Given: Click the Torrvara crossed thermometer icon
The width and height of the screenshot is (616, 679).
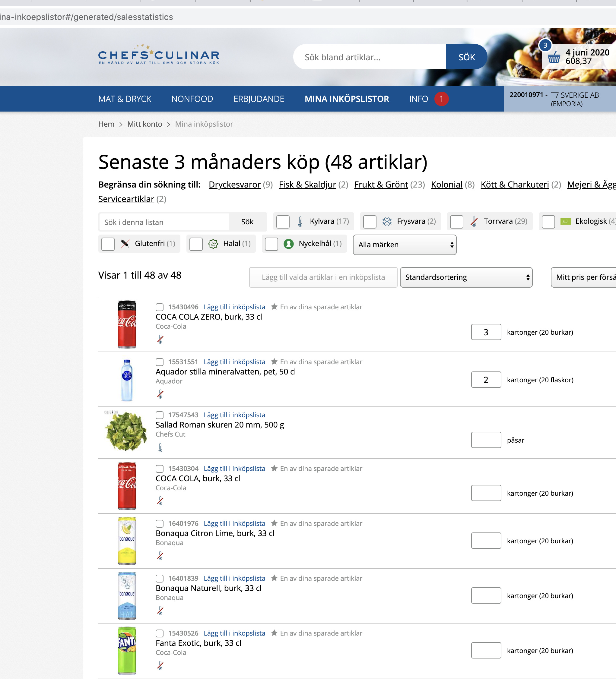Looking at the screenshot, I should [474, 221].
